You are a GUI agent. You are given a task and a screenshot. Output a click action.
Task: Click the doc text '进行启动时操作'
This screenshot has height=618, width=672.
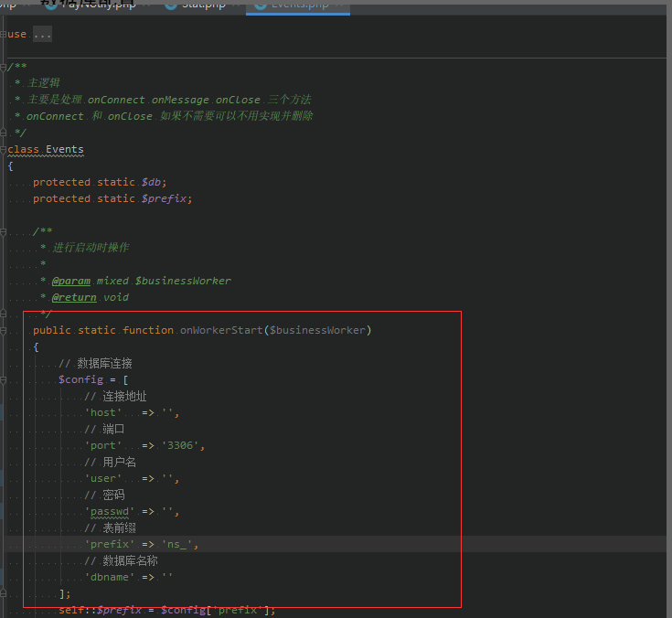[91, 248]
